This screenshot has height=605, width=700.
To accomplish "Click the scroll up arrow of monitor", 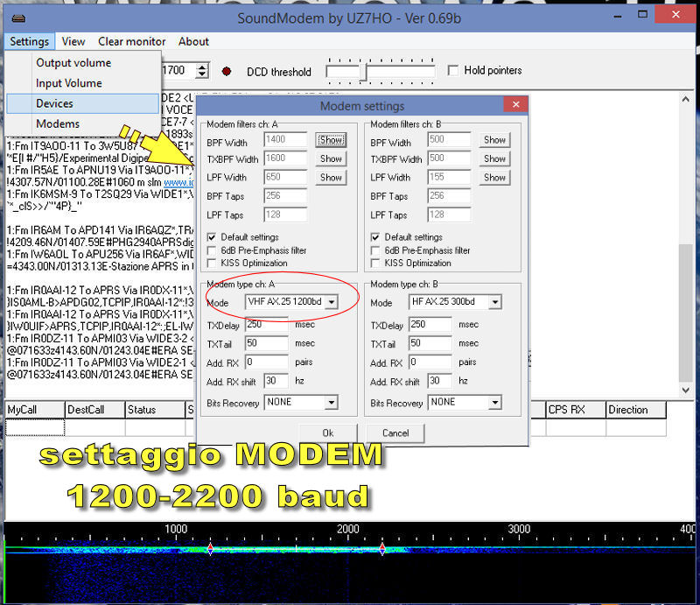I will coord(686,100).
